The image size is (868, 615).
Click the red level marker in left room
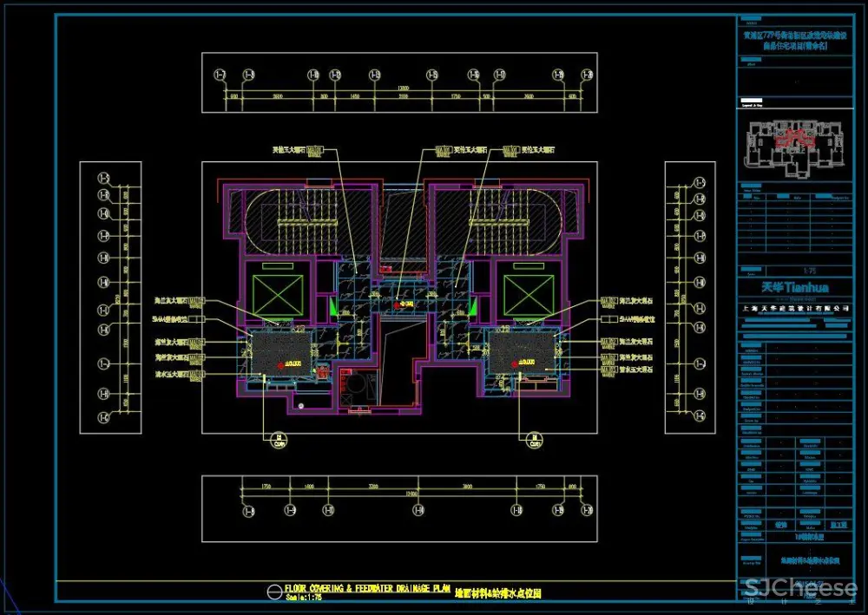(280, 366)
